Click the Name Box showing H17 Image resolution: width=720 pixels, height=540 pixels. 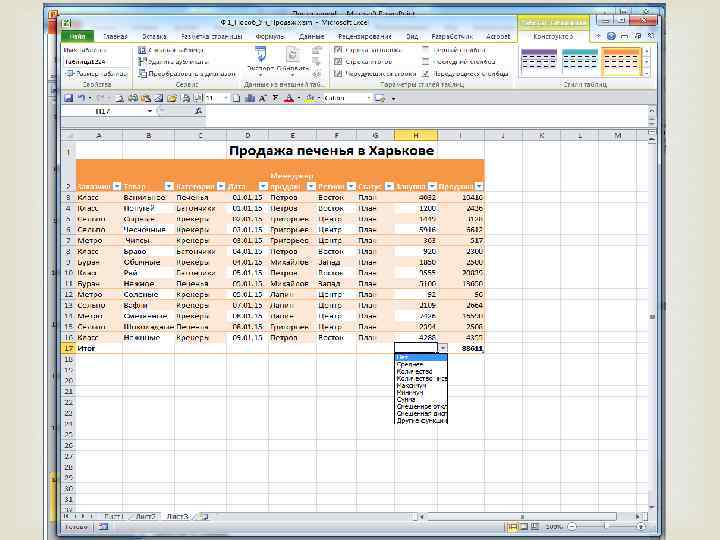point(104,111)
